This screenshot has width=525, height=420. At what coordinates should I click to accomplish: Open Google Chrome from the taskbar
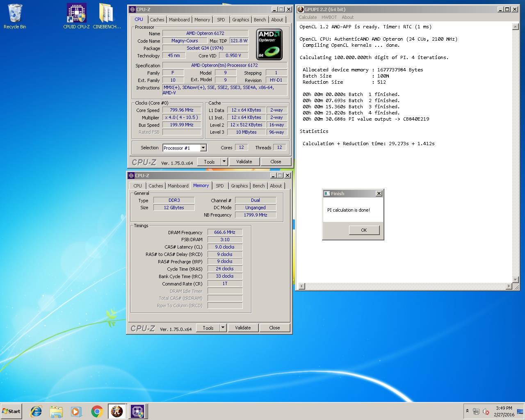point(97,411)
